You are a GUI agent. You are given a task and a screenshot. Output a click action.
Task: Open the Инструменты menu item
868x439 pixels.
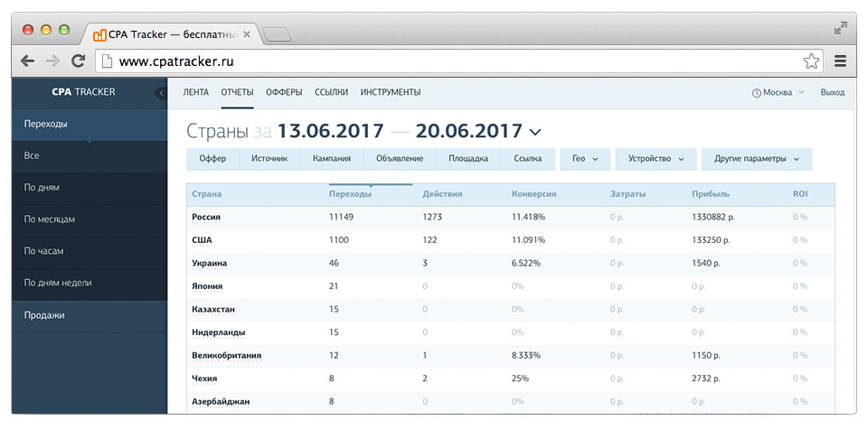point(391,92)
